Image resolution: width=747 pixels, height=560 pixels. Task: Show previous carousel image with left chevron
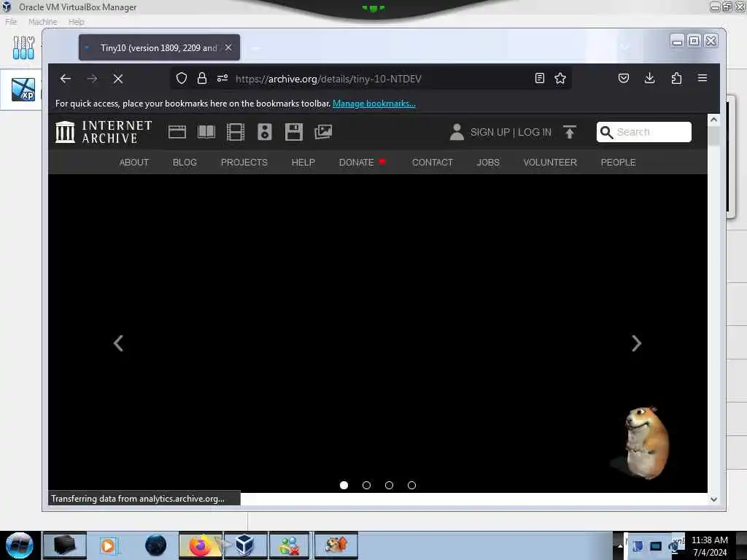(x=119, y=343)
